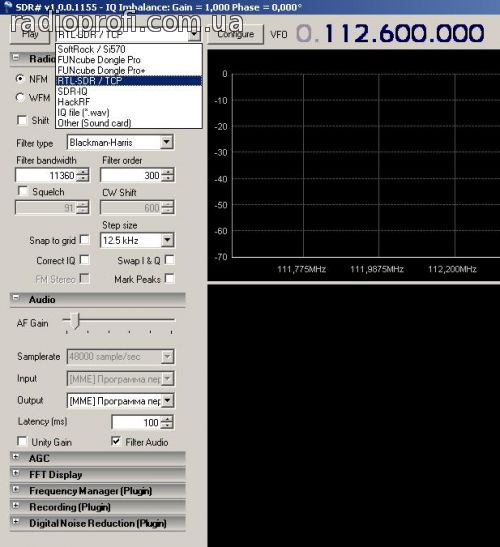Enable the Squelch checkbox
500x547 pixels.
pos(23,191)
